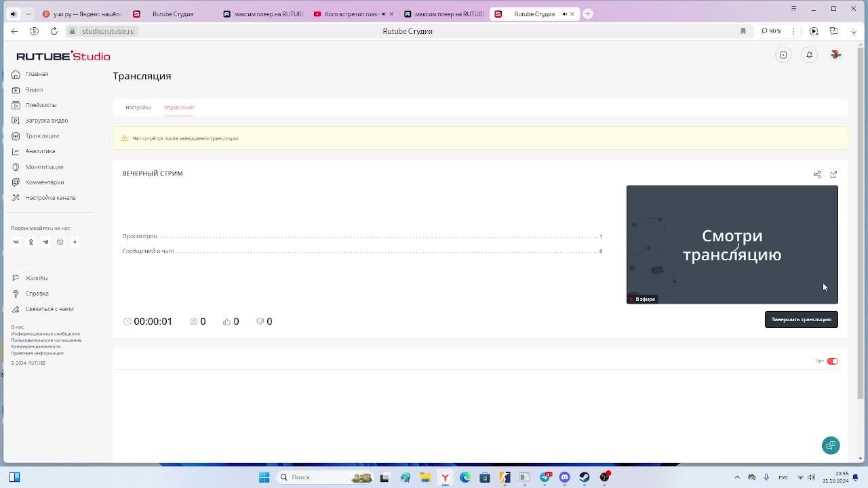Open the user profile avatar
Viewport: 868px width, 488px height.
tap(835, 55)
